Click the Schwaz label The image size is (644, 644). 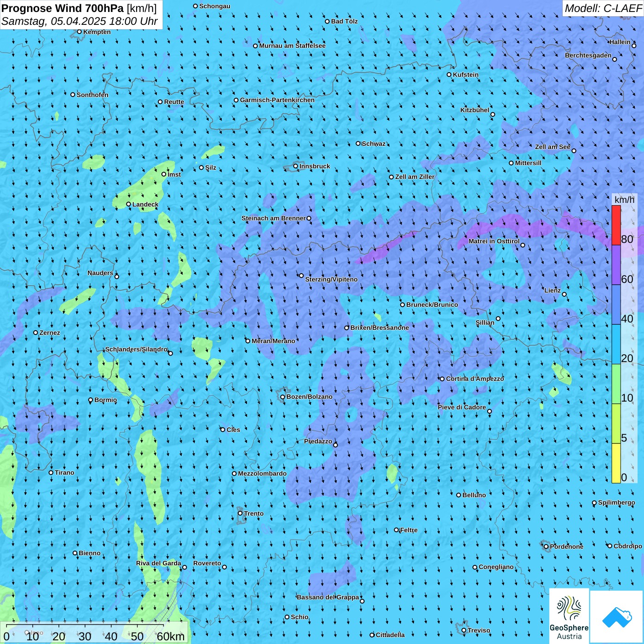[374, 144]
